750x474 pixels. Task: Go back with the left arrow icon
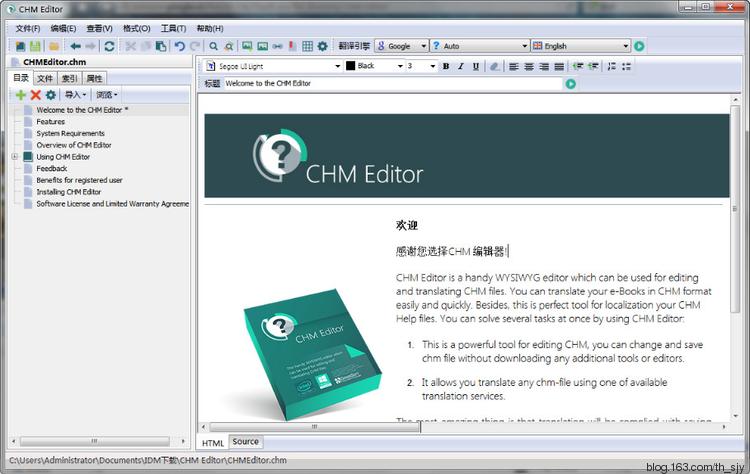click(x=75, y=46)
